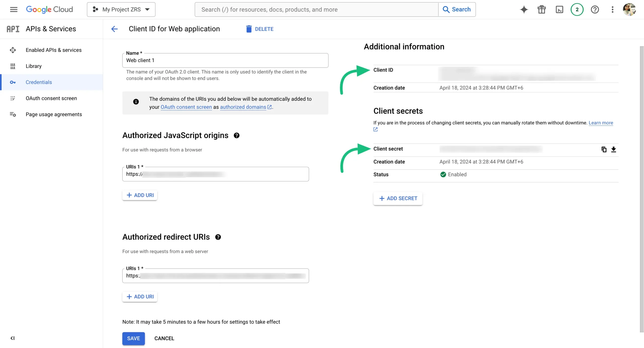Image resolution: width=644 pixels, height=348 pixels.
Task: Expand the My Project ZRS project selector
Action: pyautogui.click(x=121, y=10)
